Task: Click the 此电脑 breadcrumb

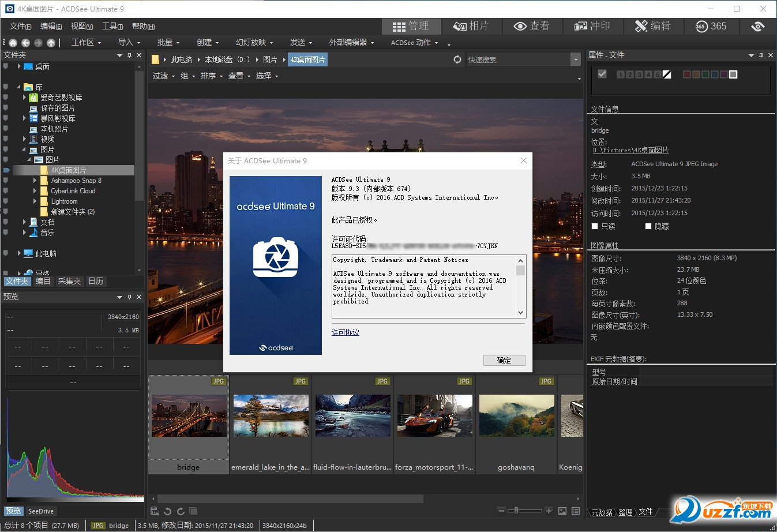Action: click(181, 59)
